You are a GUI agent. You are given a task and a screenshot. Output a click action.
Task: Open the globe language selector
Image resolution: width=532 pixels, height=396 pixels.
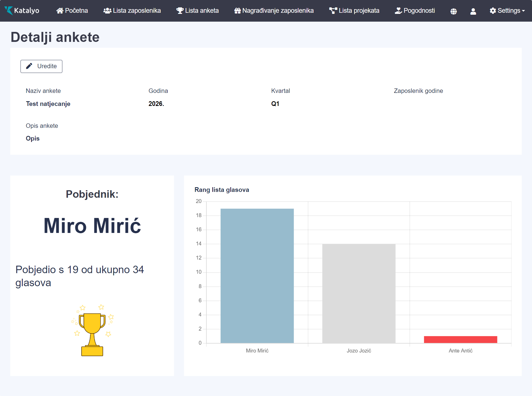(453, 11)
